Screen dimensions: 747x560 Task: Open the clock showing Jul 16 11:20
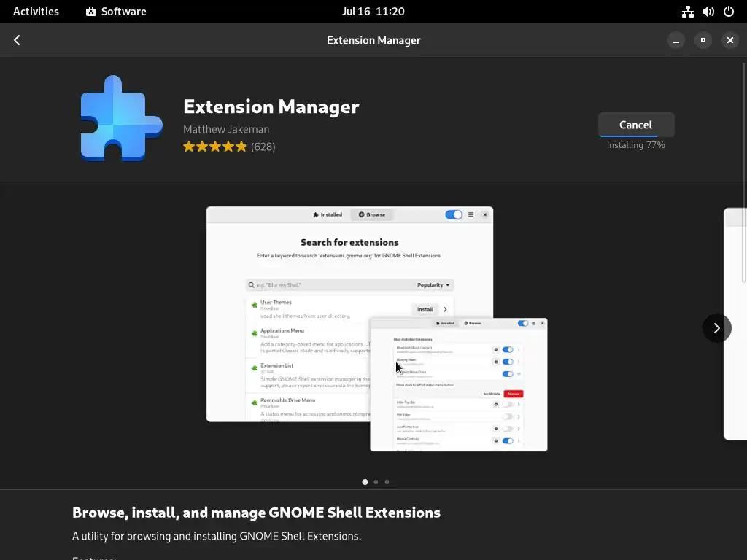tap(373, 12)
